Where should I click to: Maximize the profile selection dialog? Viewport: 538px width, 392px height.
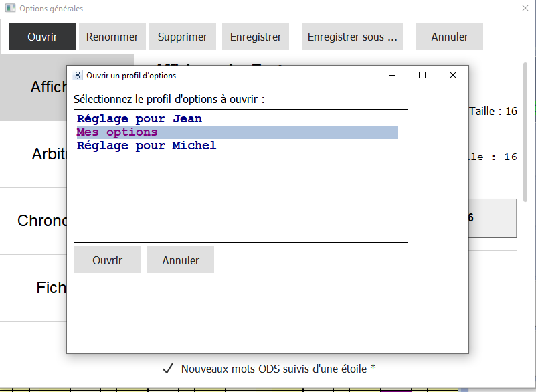[422, 75]
